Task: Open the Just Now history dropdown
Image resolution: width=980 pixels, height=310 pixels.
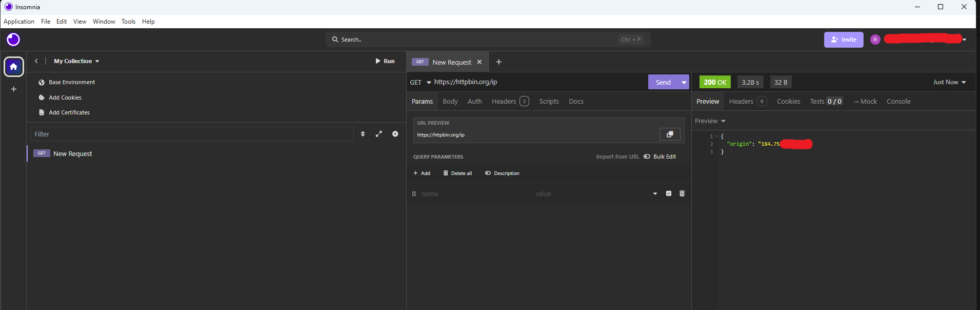Action: point(949,82)
